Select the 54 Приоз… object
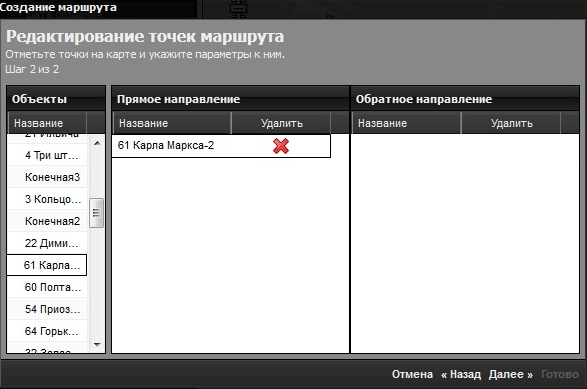The width and height of the screenshot is (587, 389). pos(48,309)
